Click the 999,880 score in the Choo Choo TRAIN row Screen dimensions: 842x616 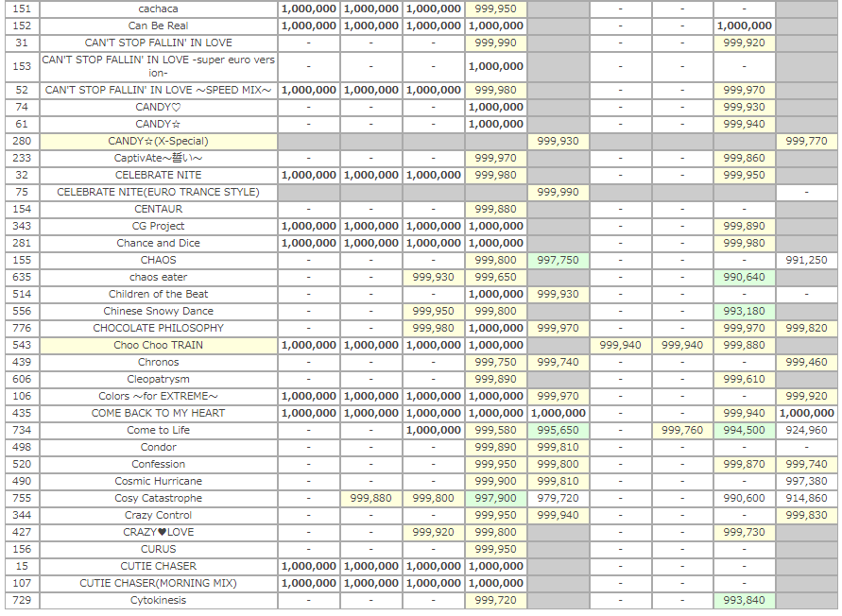(x=744, y=346)
